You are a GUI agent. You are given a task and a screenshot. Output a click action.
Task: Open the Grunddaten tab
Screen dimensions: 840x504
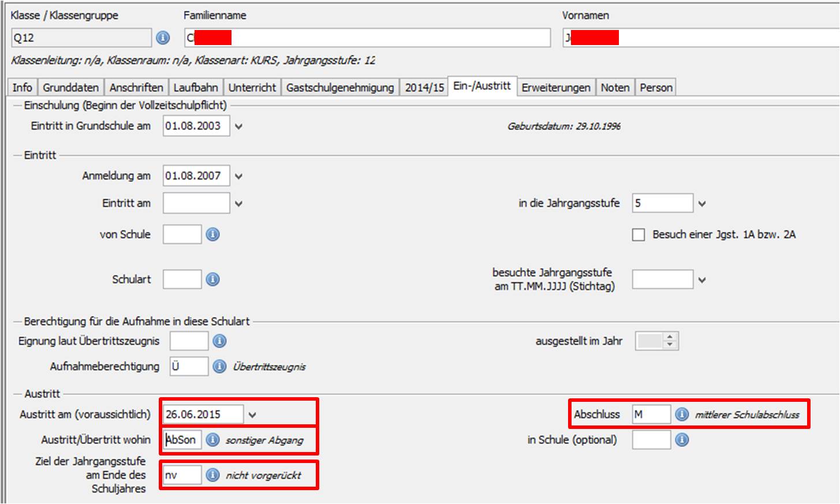pos(71,87)
